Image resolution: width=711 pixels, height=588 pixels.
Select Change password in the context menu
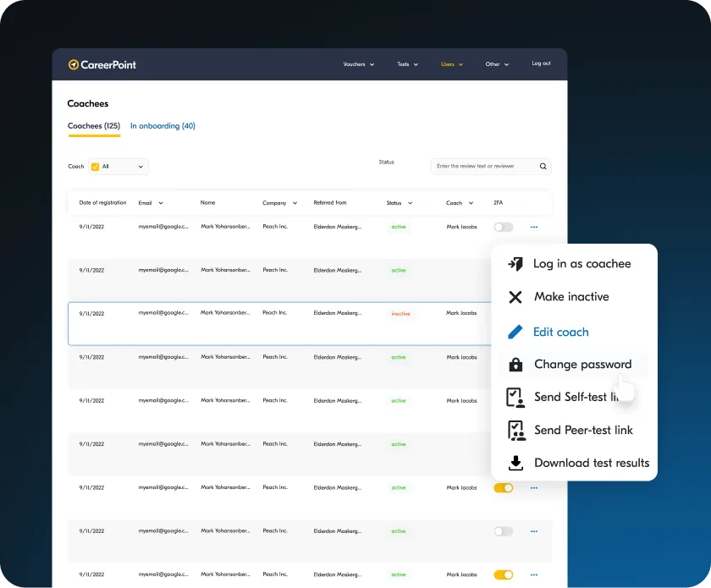(x=574, y=364)
